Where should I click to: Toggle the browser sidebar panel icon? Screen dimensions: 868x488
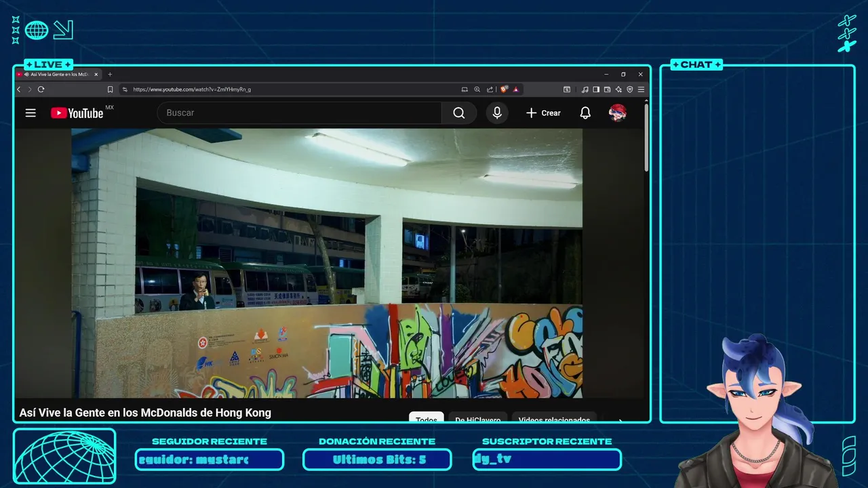[x=596, y=89]
